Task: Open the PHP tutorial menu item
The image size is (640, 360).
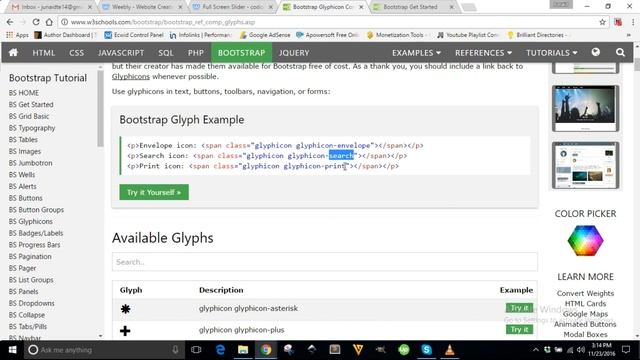Action: (x=196, y=53)
